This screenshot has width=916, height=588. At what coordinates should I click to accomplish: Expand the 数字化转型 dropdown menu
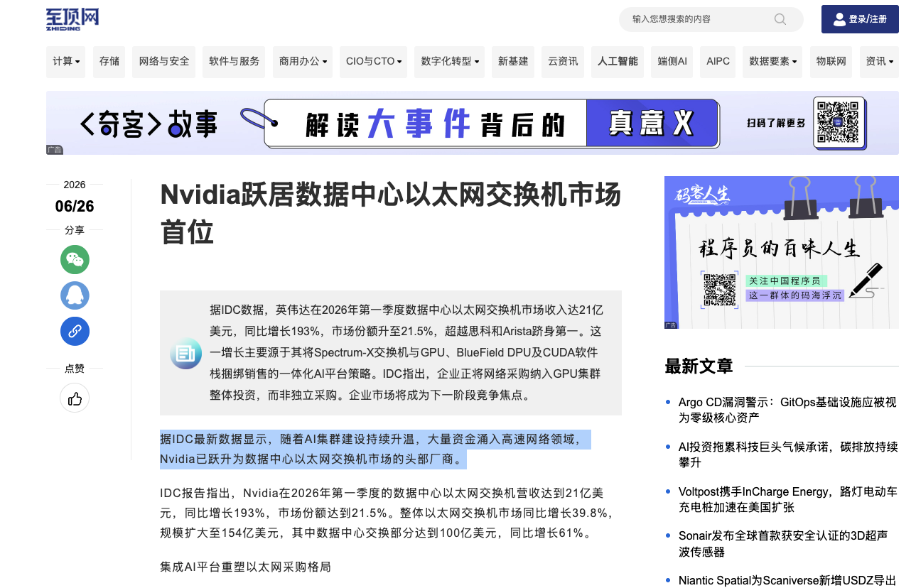[x=450, y=62]
